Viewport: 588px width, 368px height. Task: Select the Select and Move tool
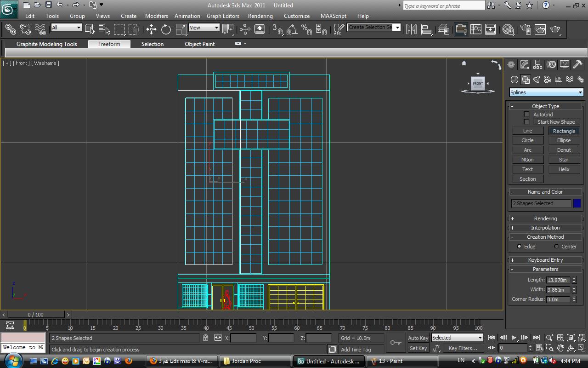tap(151, 29)
